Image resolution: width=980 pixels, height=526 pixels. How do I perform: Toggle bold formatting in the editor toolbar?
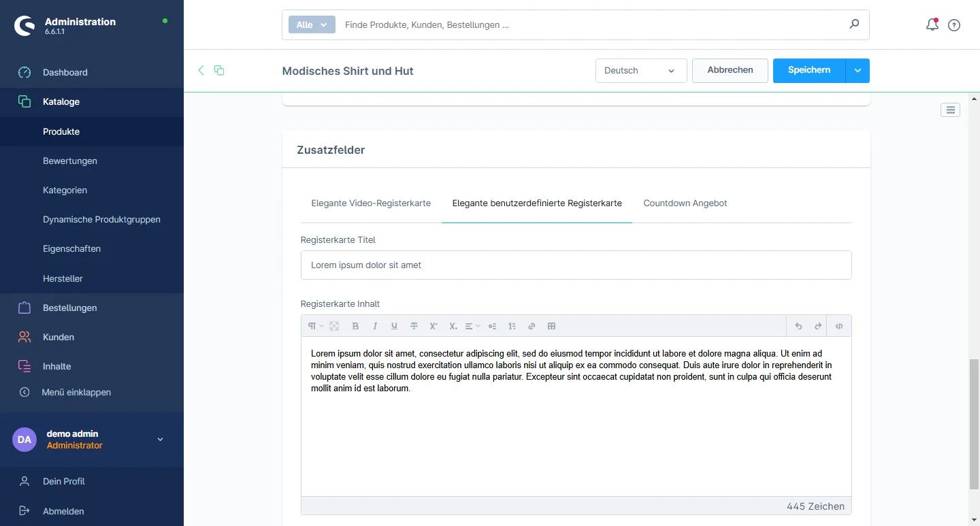coord(355,327)
